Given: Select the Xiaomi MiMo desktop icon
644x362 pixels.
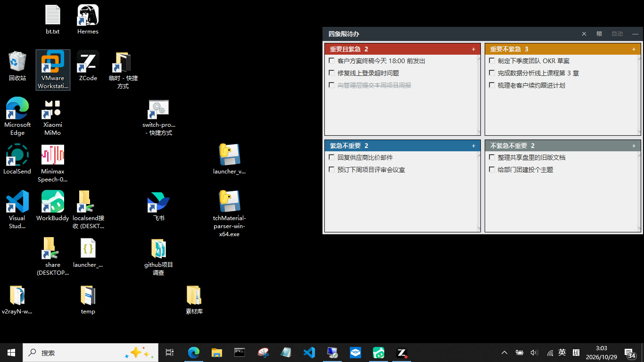Looking at the screenshot, I should (x=53, y=116).
